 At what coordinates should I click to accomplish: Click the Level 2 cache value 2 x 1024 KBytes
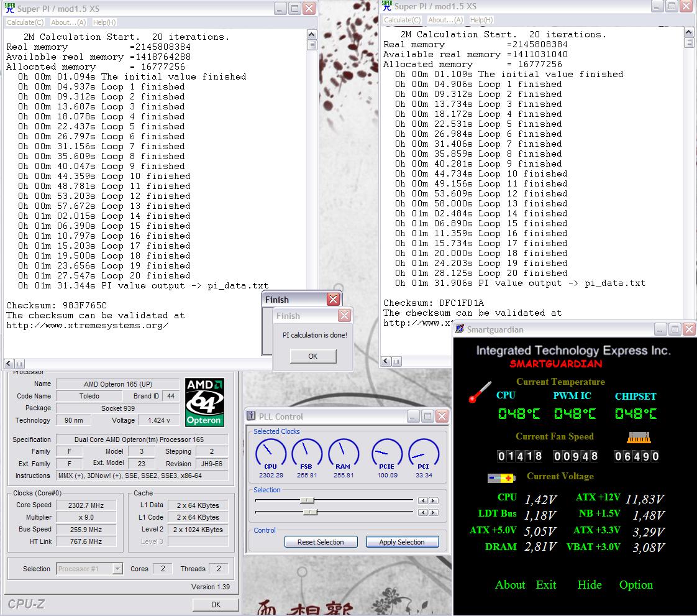(x=198, y=529)
